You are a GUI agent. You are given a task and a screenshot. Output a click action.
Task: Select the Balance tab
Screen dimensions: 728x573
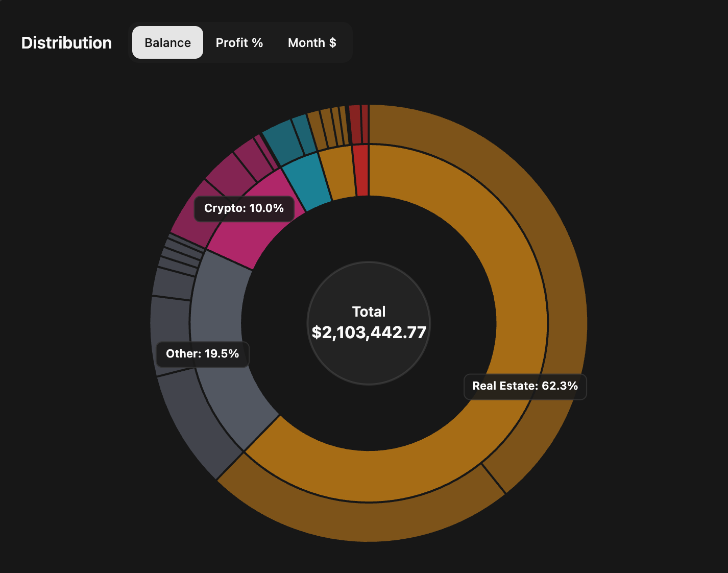[167, 42]
